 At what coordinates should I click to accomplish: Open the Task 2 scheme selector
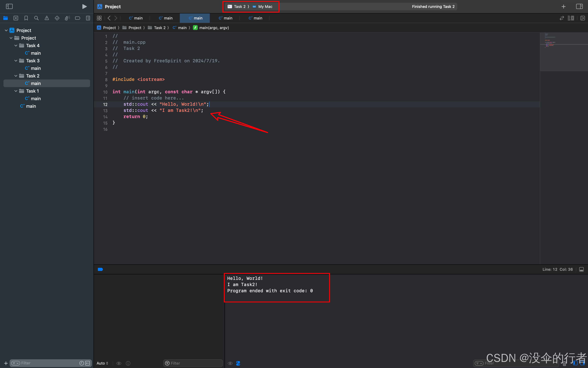pos(237,7)
